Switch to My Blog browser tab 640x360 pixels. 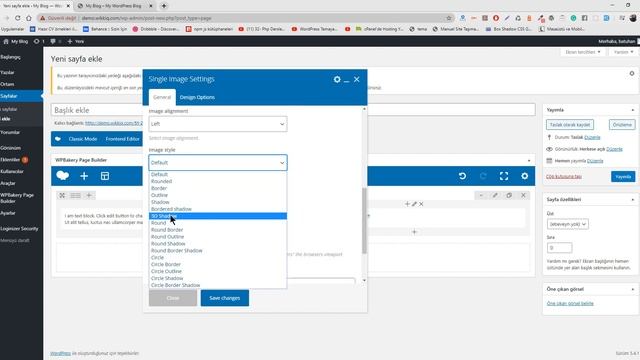[113, 6]
